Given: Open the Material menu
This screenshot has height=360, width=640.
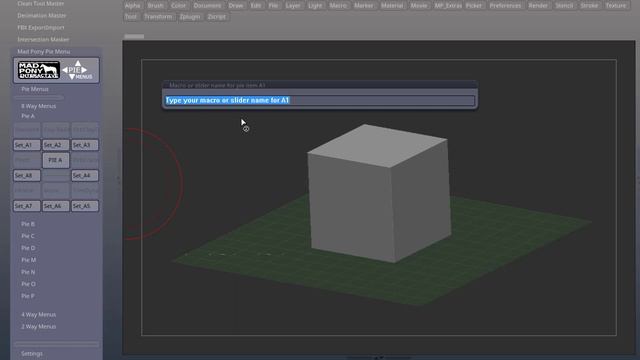Looking at the screenshot, I should click(x=392, y=6).
